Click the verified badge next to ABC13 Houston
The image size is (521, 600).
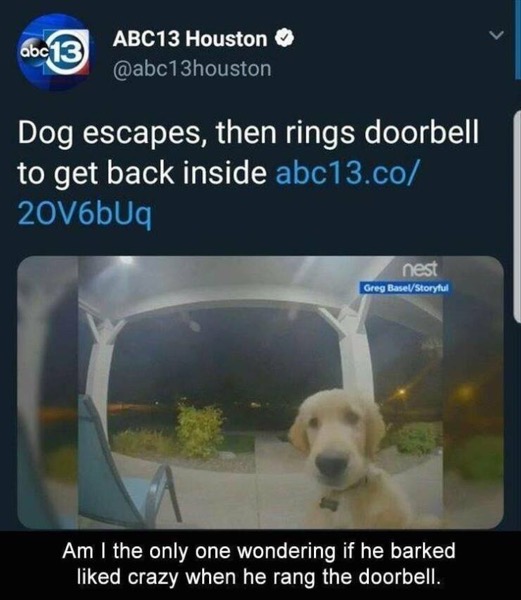pos(285,38)
